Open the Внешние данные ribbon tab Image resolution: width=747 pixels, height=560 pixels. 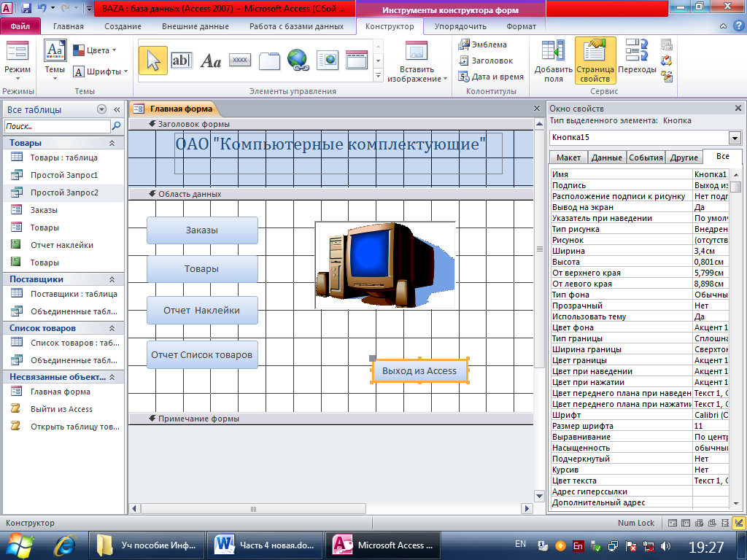[x=196, y=26]
